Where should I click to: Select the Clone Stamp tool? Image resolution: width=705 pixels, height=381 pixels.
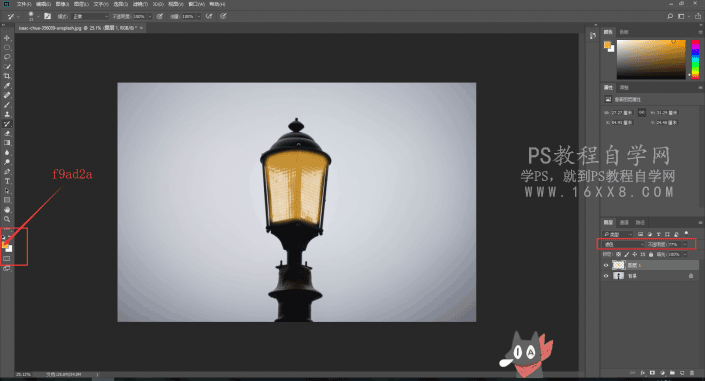point(7,114)
